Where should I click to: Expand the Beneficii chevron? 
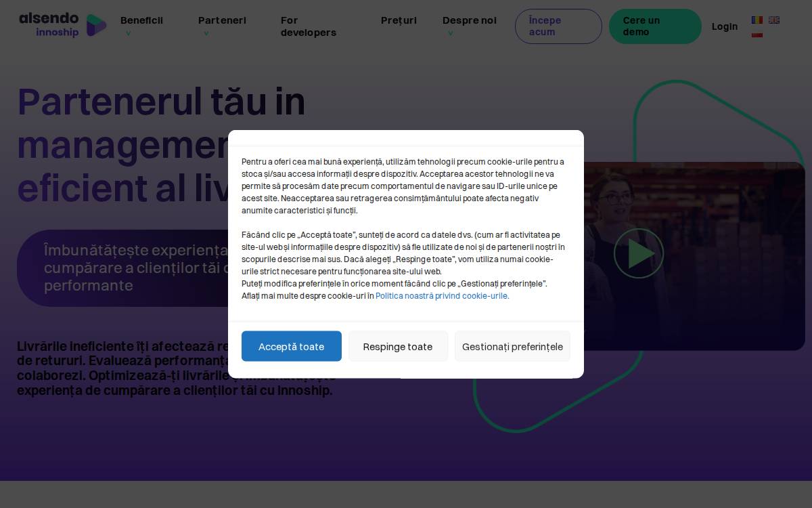[x=128, y=33]
